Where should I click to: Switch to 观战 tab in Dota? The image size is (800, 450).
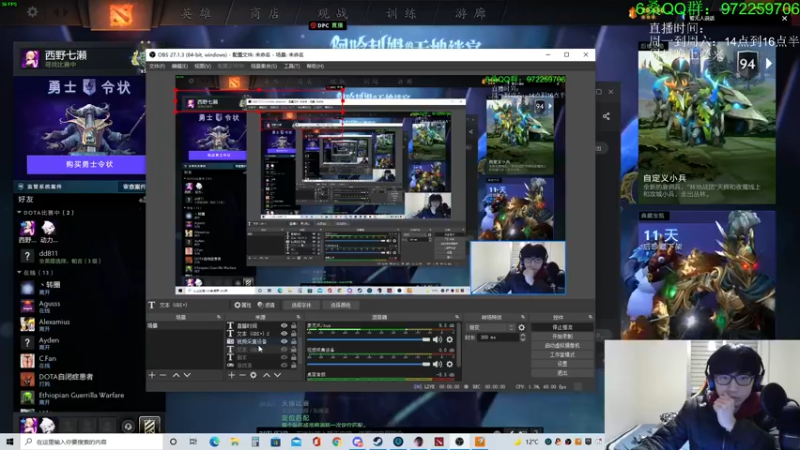[333, 13]
